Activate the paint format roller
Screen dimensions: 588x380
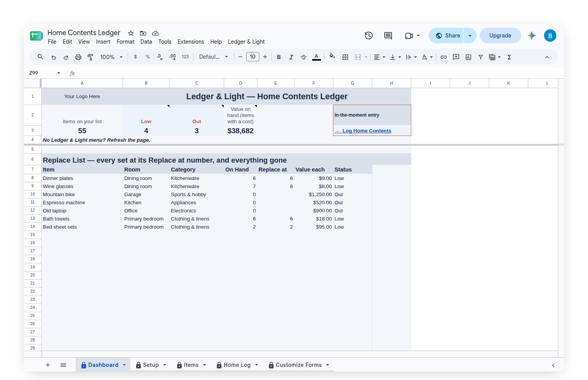tap(91, 57)
